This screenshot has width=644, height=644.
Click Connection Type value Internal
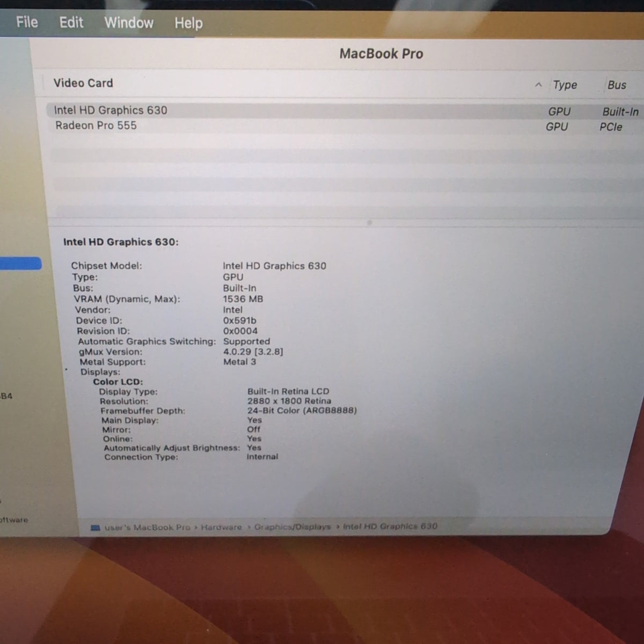coord(262,457)
